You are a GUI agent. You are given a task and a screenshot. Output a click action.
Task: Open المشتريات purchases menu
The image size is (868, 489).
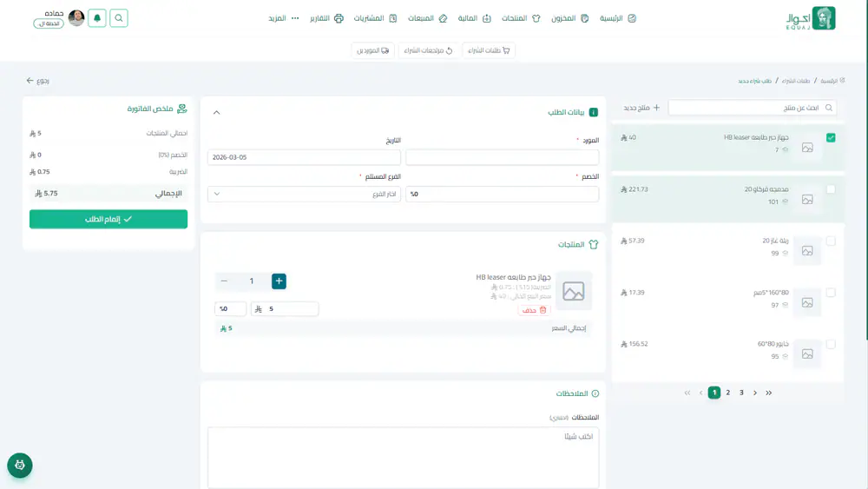pos(375,18)
